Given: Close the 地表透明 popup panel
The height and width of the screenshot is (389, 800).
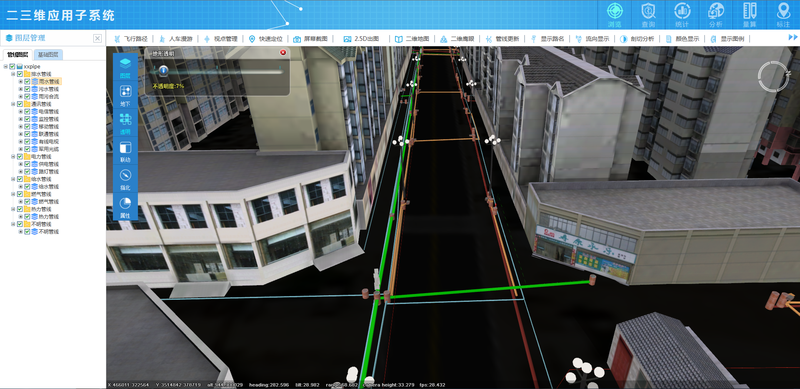Looking at the screenshot, I should (283, 53).
